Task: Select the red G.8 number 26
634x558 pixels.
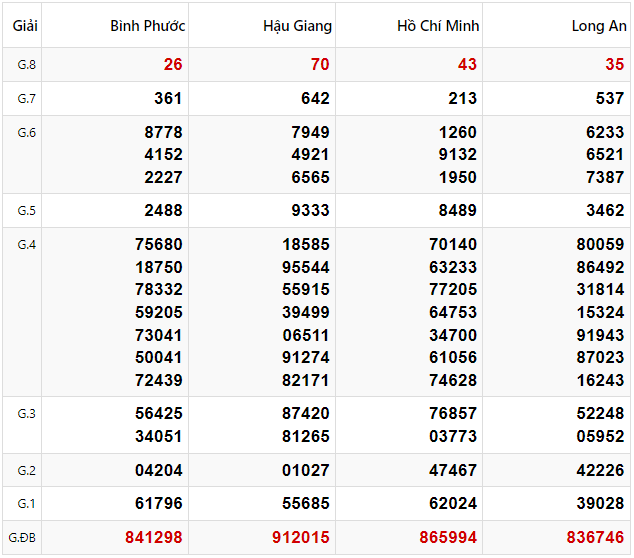Action: [x=173, y=65]
